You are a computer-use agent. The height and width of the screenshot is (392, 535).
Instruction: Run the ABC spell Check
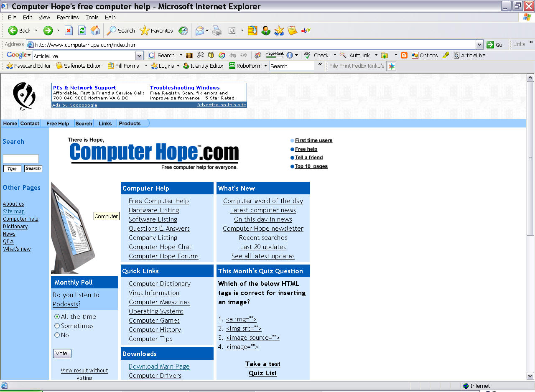coord(316,55)
